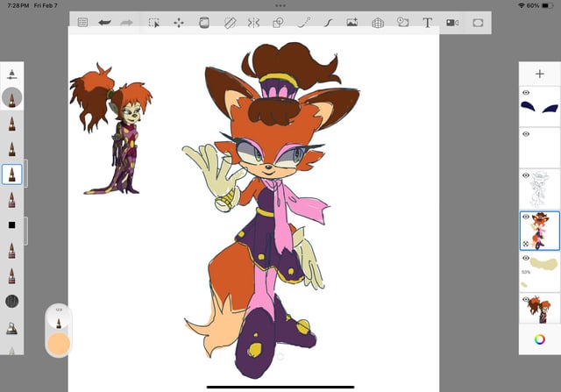This screenshot has height=392, width=561.
Task: Tap the video camera record icon
Action: 452,23
